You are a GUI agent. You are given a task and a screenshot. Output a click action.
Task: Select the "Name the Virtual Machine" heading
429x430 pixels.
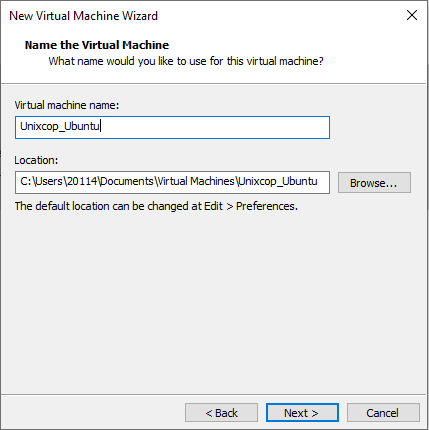coord(97,45)
